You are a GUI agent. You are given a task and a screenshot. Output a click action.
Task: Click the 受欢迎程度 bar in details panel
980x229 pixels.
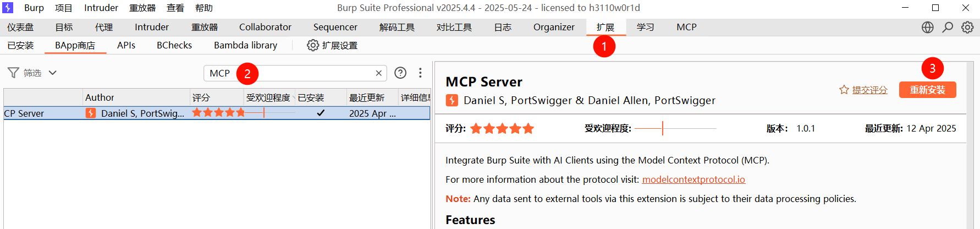click(x=675, y=128)
